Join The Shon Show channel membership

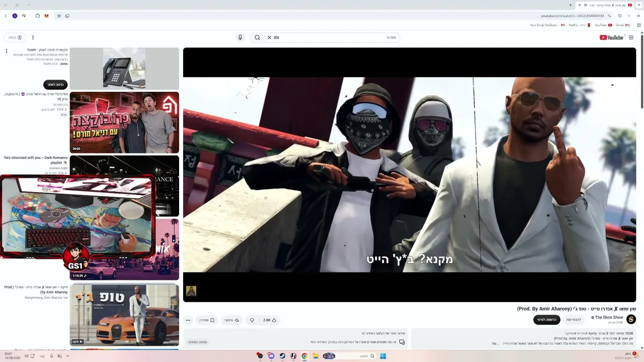574,320
